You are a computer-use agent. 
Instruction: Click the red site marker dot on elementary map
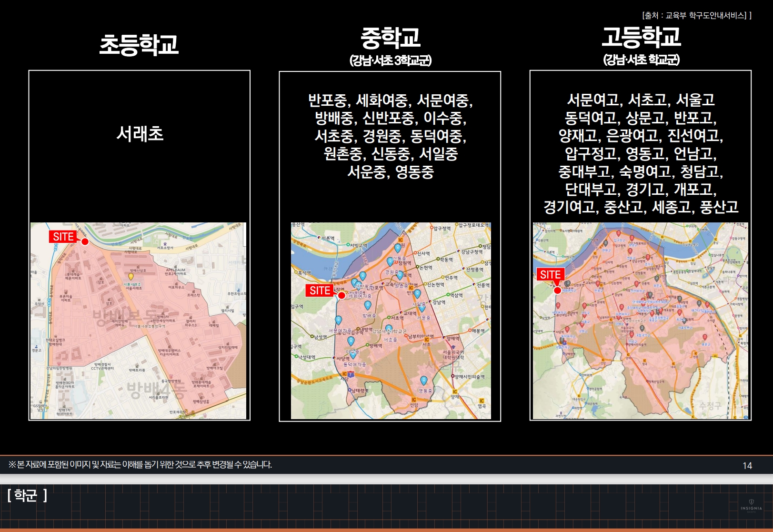[85, 241]
